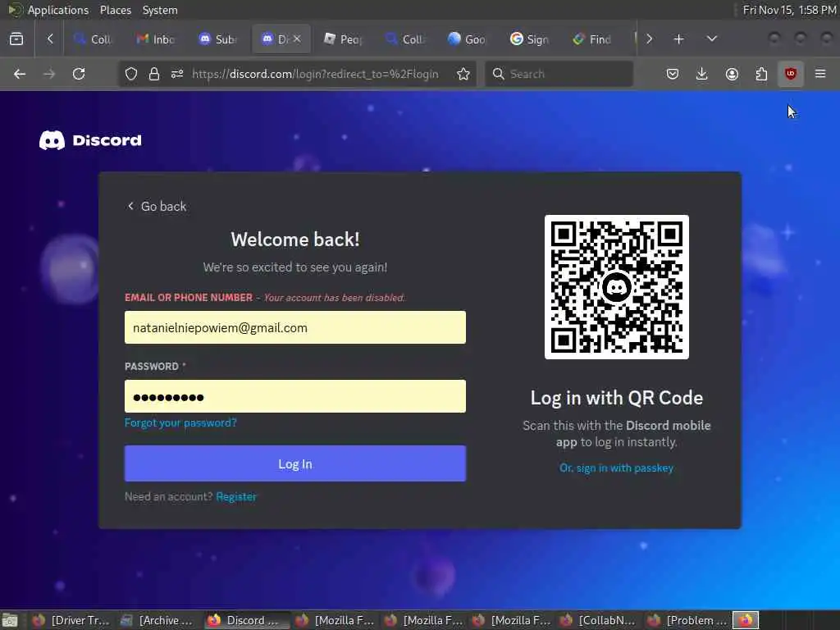The width and height of the screenshot is (840, 630).
Task: Open tracking protection shield icon
Action: 131,74
